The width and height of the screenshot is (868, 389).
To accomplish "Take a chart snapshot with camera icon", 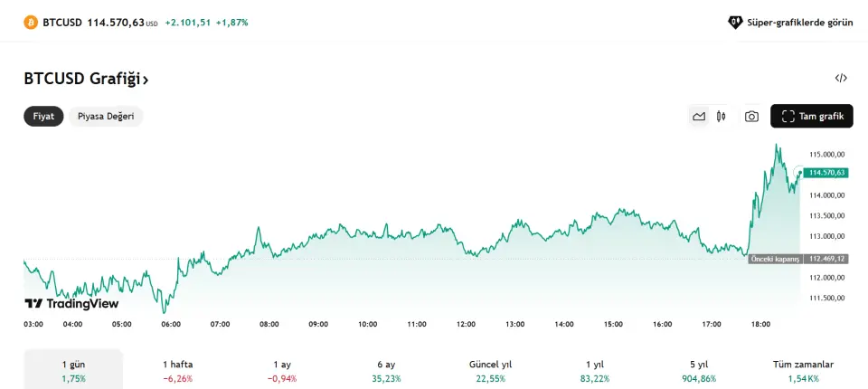I will coord(751,117).
